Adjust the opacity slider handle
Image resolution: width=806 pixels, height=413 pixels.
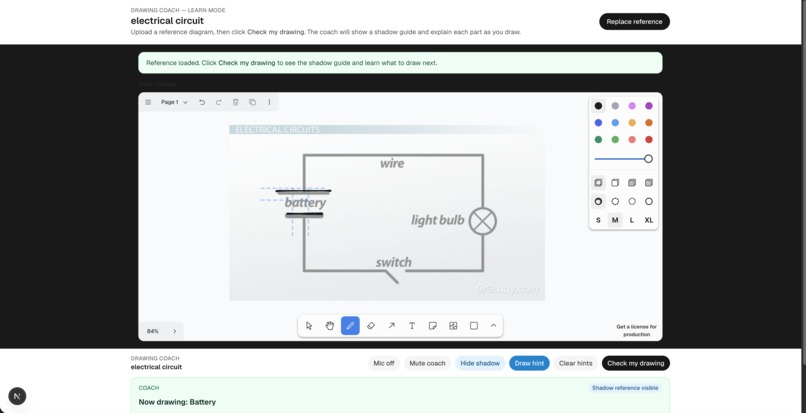648,159
